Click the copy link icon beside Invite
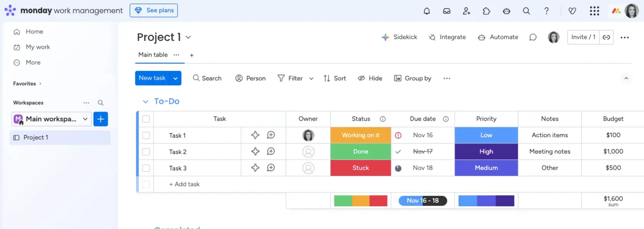The image size is (644, 229). [x=606, y=37]
